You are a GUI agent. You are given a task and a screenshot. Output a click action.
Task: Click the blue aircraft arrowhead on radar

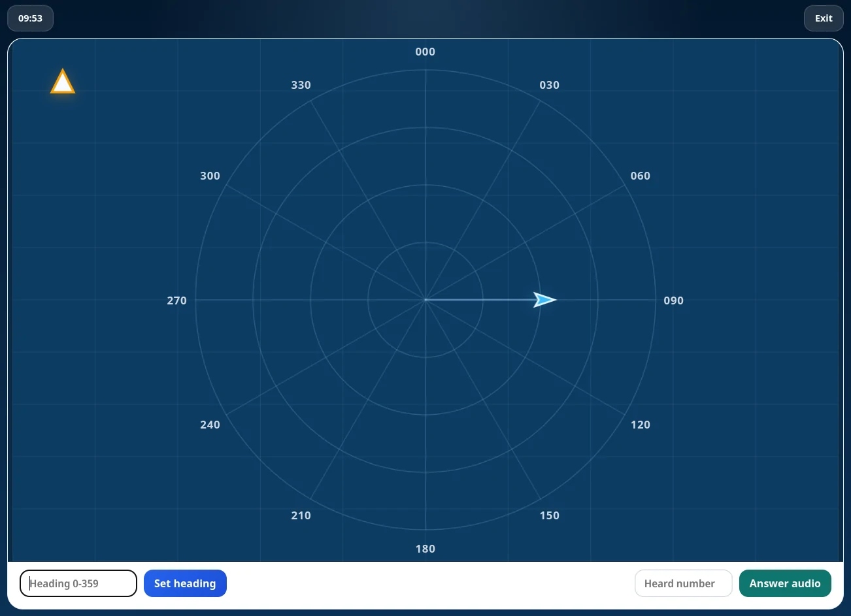tap(544, 300)
